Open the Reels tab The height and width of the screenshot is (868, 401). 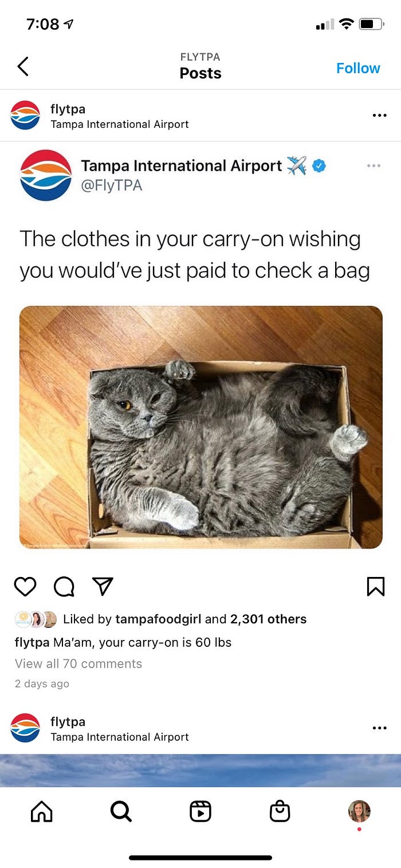pyautogui.click(x=200, y=811)
